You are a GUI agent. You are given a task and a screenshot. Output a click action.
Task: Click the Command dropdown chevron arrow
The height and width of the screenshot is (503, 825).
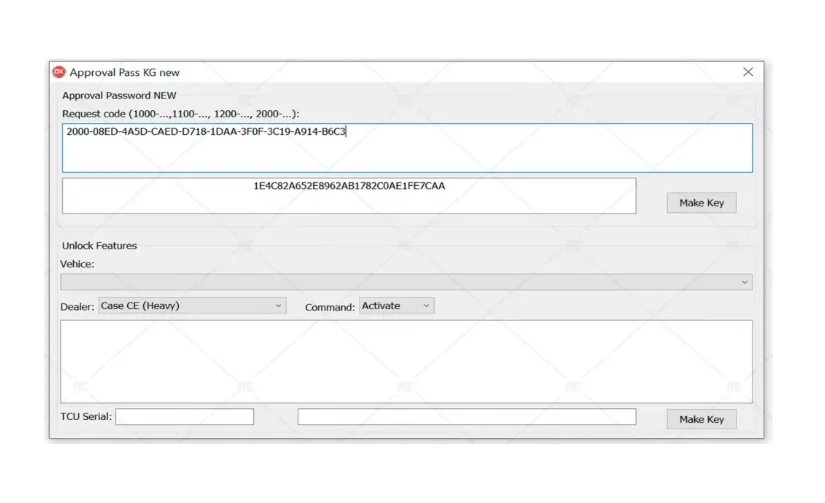pos(426,306)
